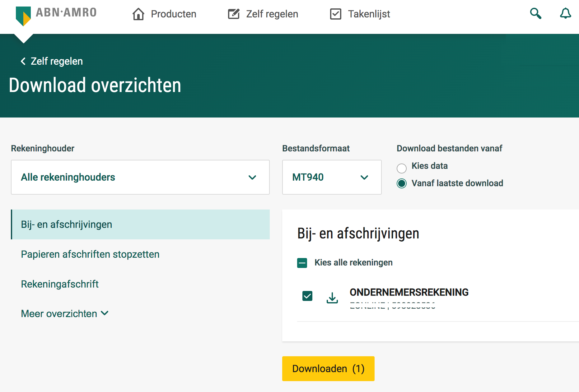Click the back chevron beside Zelf regelen
Viewport: 579px width, 392px height.
pos(23,61)
